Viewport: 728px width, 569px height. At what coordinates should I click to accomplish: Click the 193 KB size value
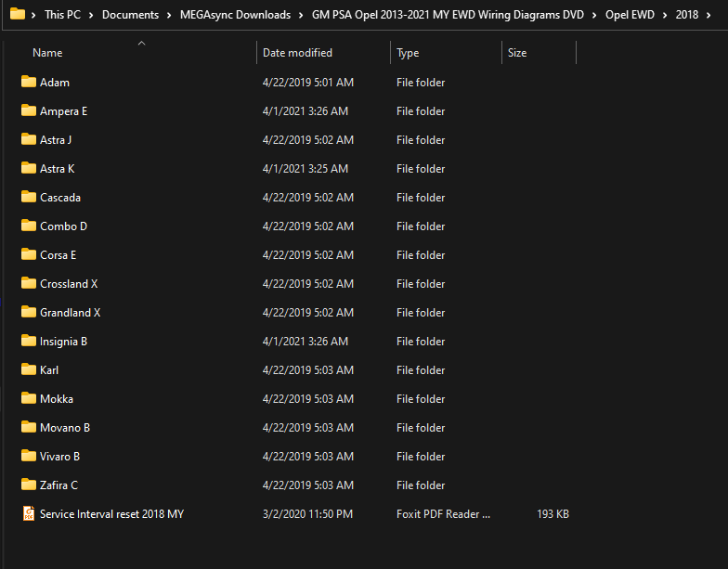point(552,514)
